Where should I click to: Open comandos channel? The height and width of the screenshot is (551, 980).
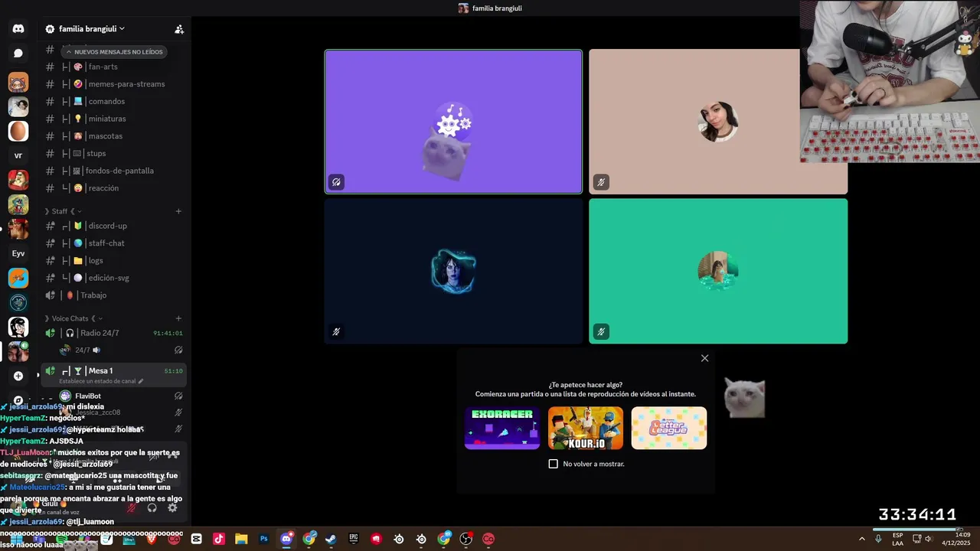[113, 102]
